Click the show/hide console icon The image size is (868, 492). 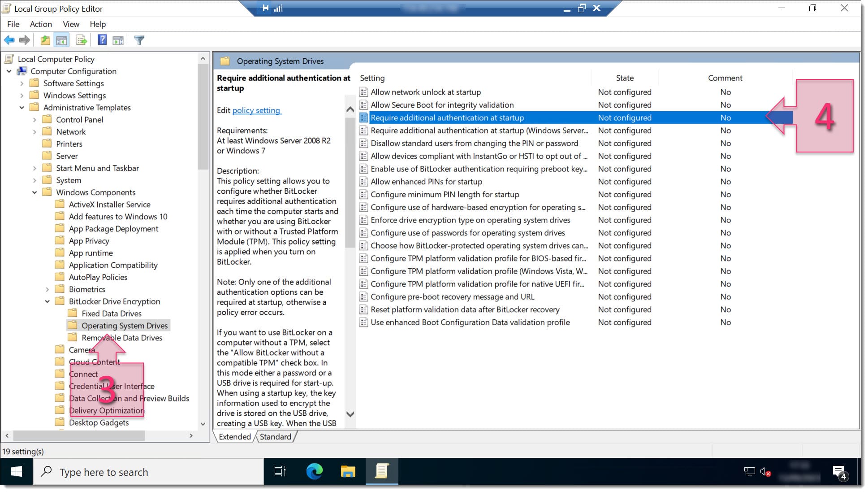pos(61,40)
